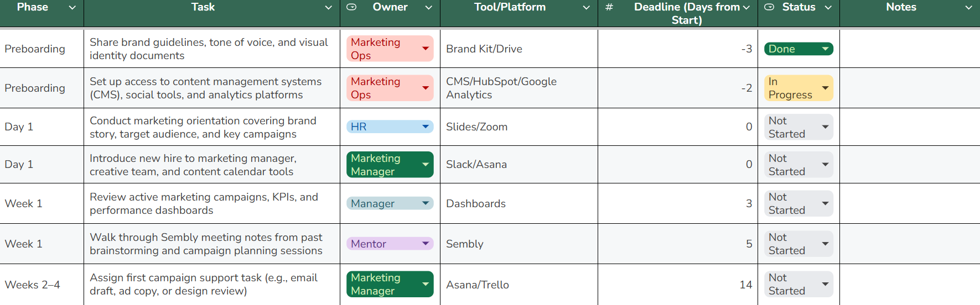Click the dropdown-type icon beside Owner header
Viewport: 980px width, 305px height.
(351, 7)
